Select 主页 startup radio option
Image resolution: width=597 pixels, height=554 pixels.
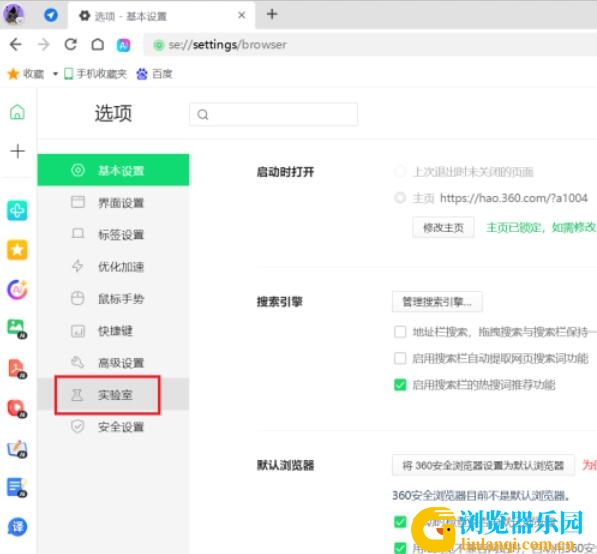400,198
